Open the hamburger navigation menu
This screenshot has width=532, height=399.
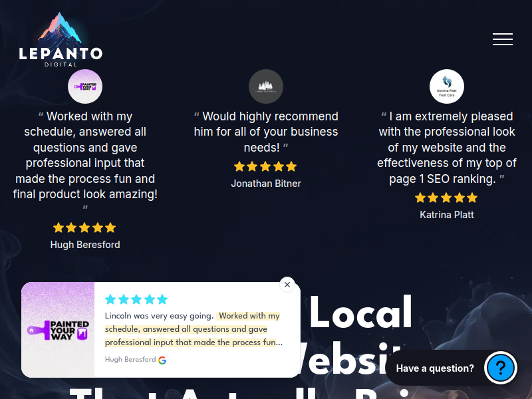coord(503,39)
